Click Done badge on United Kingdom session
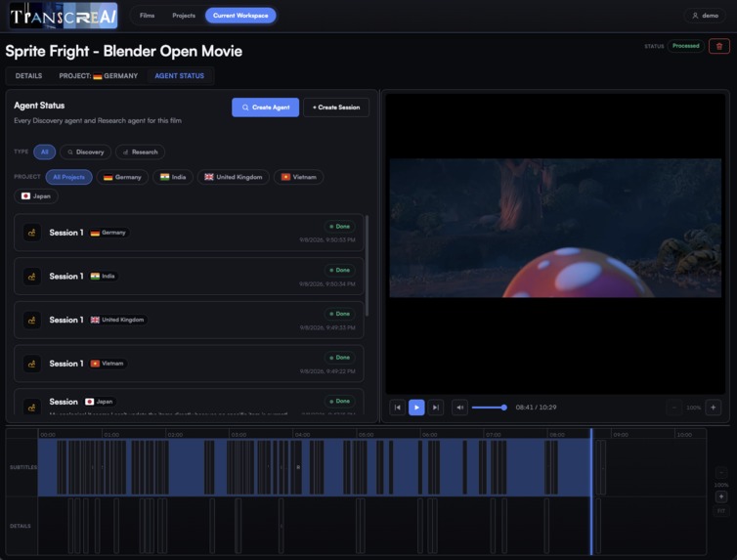Viewport: 737px width, 560px height. (339, 314)
